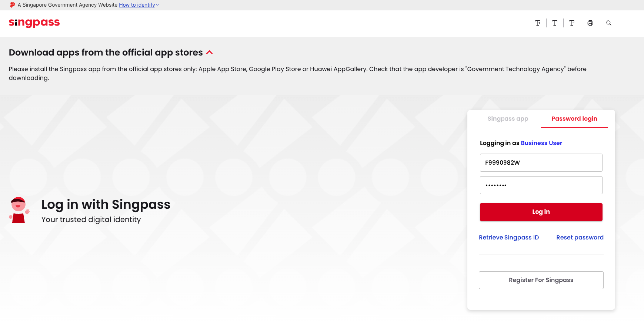Focus the password input field
Screen dimensions: 644x322
click(541, 185)
